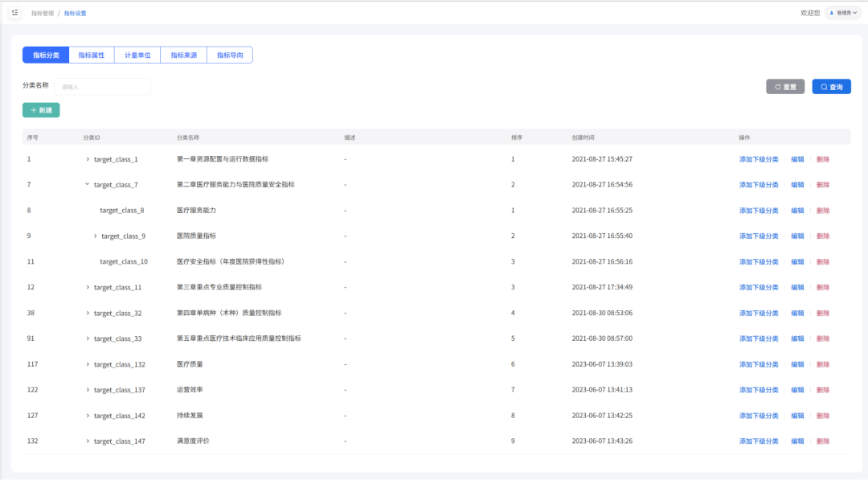This screenshot has width=868, height=480.
Task: Click 编辑 on the 医疗服务能力 row
Action: pyautogui.click(x=798, y=210)
